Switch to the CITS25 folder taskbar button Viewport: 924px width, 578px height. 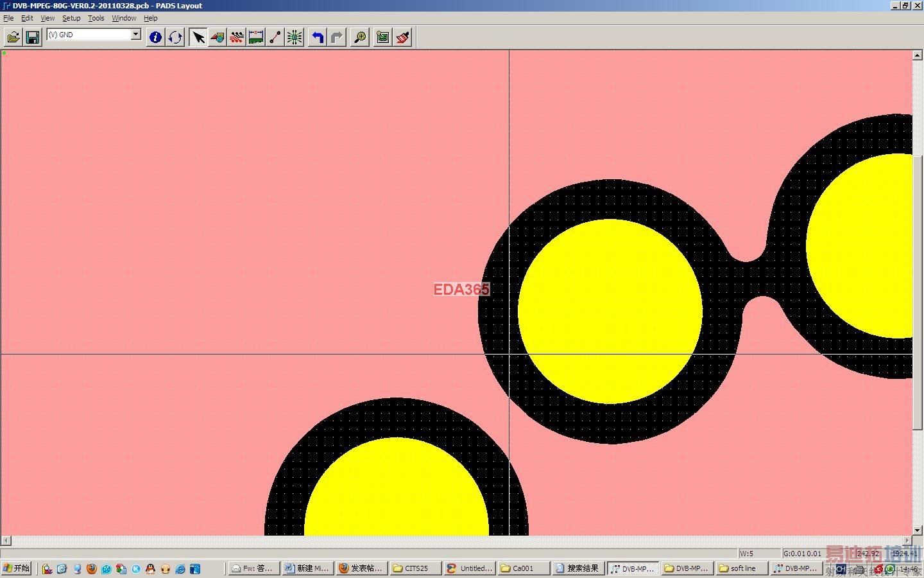415,568
